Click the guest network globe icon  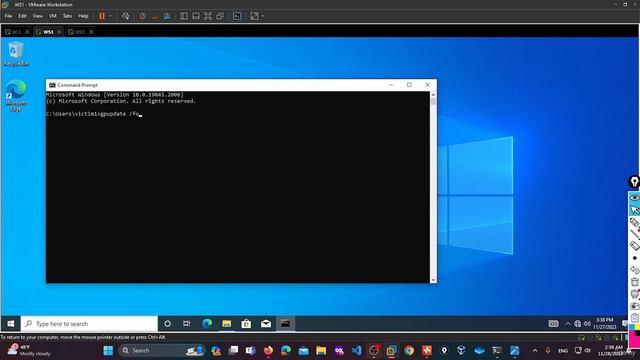click(577, 324)
